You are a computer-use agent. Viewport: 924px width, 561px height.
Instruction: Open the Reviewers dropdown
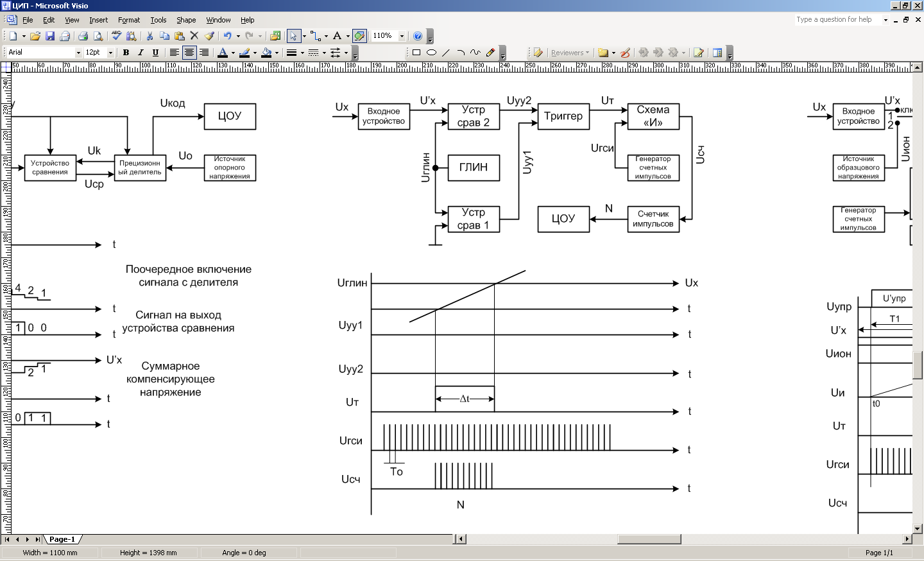[570, 53]
